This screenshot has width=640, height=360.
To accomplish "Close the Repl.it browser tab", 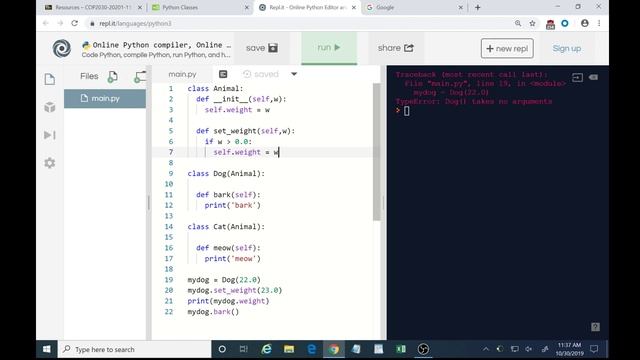I will pyautogui.click(x=353, y=7).
